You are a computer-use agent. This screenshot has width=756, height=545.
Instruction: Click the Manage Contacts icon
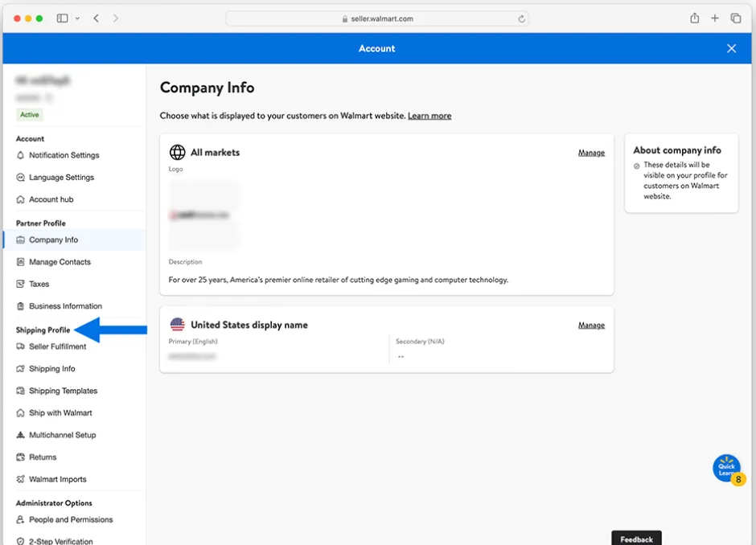[20, 262]
